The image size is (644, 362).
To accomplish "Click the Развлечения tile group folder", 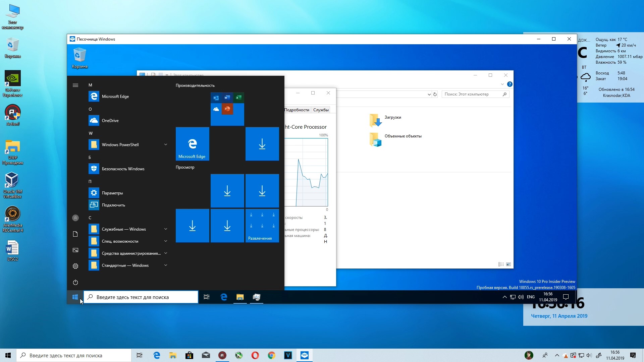I will click(262, 226).
